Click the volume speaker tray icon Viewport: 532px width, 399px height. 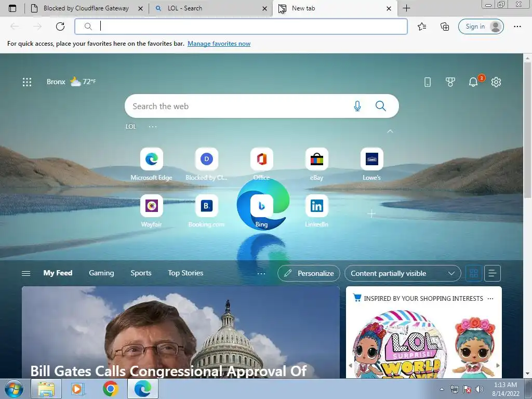[x=479, y=389]
